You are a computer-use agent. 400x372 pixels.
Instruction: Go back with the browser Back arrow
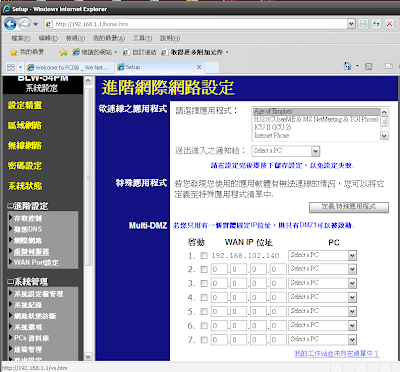pyautogui.click(x=10, y=24)
